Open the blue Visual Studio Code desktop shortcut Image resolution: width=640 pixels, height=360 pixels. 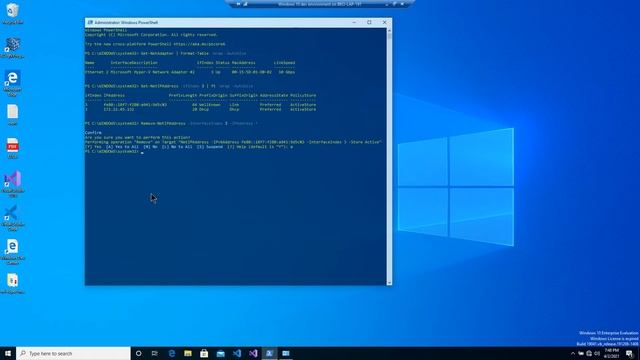pyautogui.click(x=13, y=218)
